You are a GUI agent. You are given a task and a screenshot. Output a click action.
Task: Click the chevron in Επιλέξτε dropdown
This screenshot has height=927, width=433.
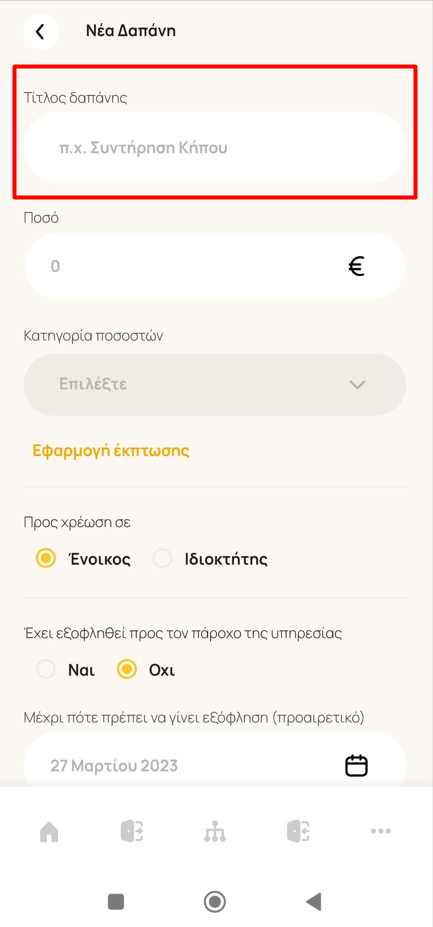click(357, 385)
